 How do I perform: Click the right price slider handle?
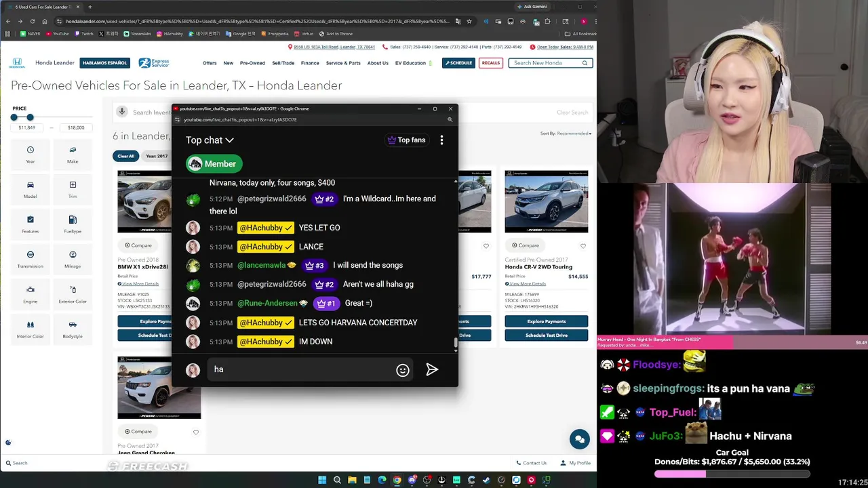[x=30, y=117]
